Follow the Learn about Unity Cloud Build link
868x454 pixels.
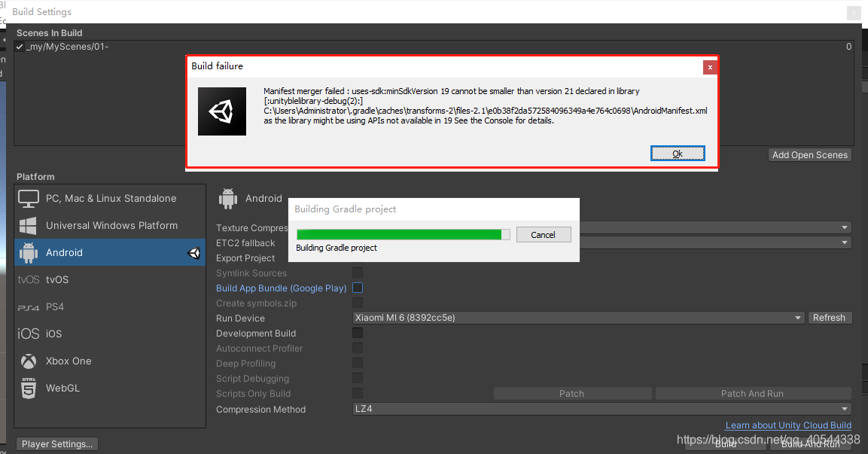tap(787, 425)
